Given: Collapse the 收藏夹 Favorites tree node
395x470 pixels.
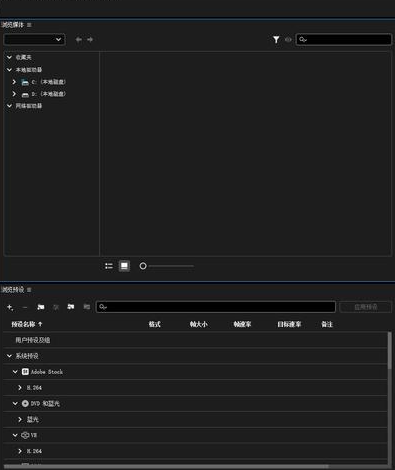Looking at the screenshot, I should click(x=9, y=57).
